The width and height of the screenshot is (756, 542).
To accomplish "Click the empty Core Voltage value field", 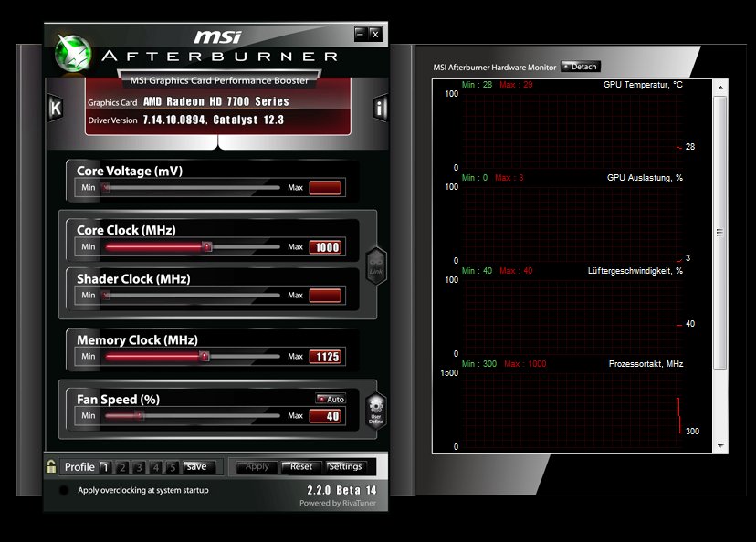I will (x=325, y=188).
